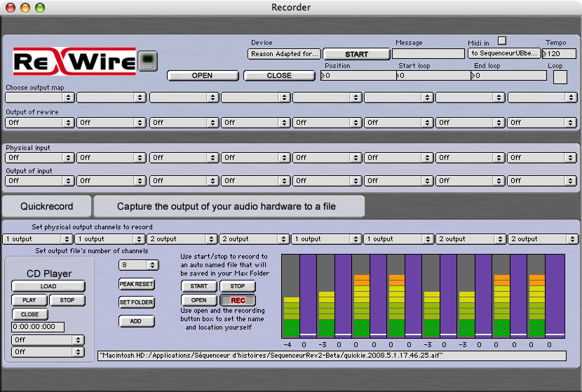
Task: Open the first Physical input dropdown
Action: click(x=39, y=158)
